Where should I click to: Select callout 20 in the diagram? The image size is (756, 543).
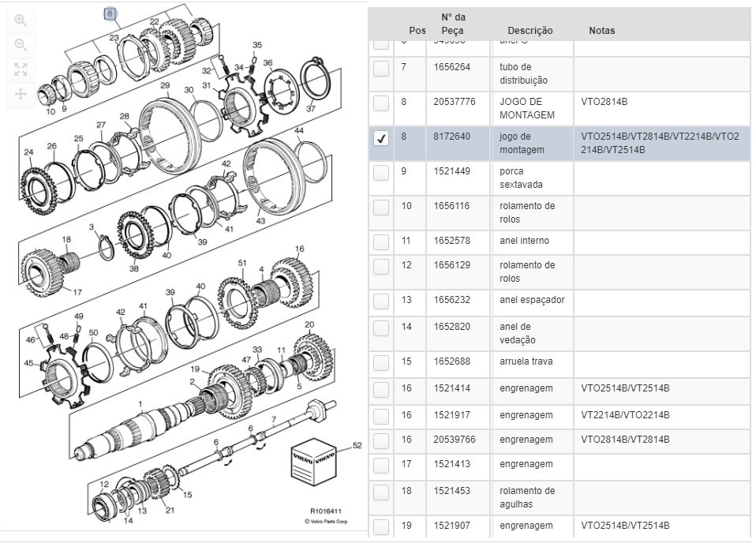[x=309, y=324]
